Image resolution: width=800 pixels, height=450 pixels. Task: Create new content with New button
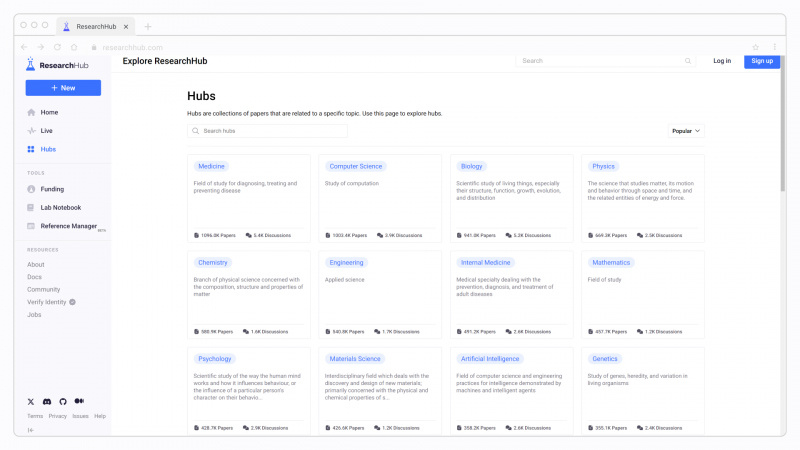[x=63, y=88]
